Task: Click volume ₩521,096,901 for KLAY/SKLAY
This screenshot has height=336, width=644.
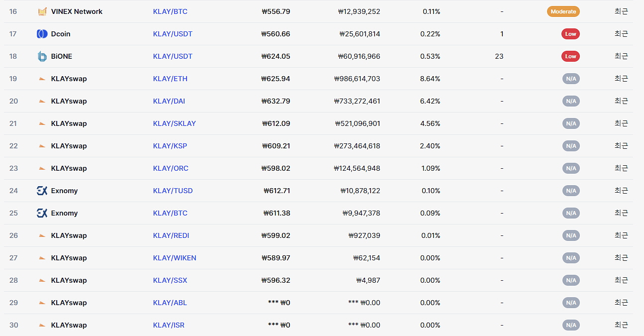Action: pyautogui.click(x=358, y=123)
